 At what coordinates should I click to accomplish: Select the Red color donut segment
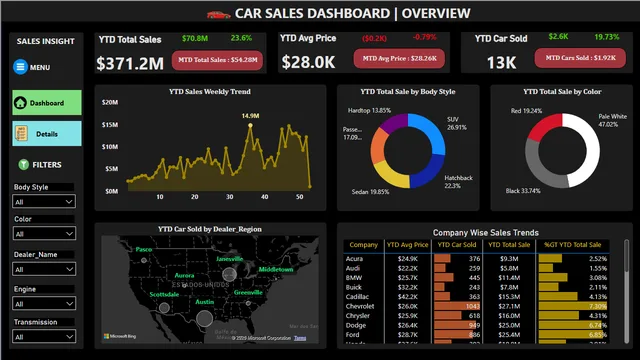click(x=545, y=126)
